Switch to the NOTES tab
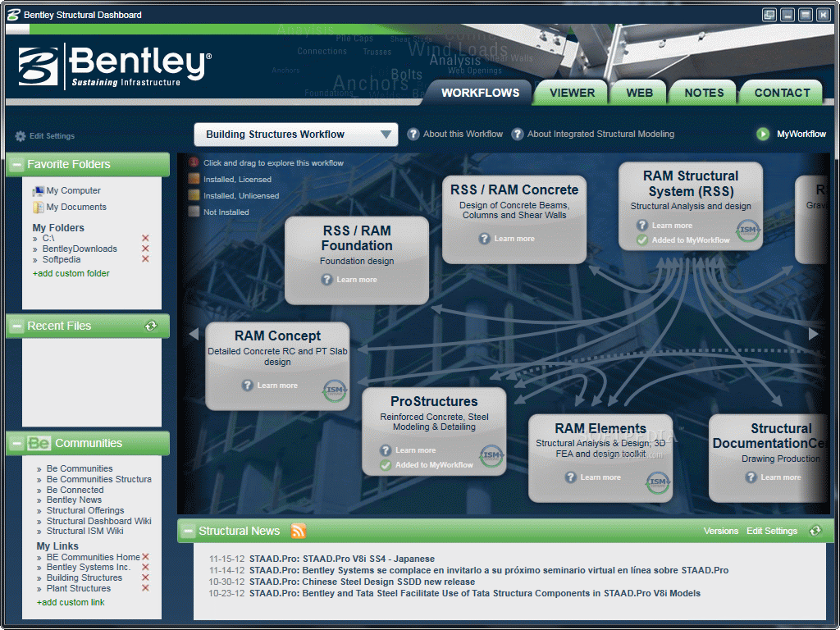840x630 pixels. [704, 93]
